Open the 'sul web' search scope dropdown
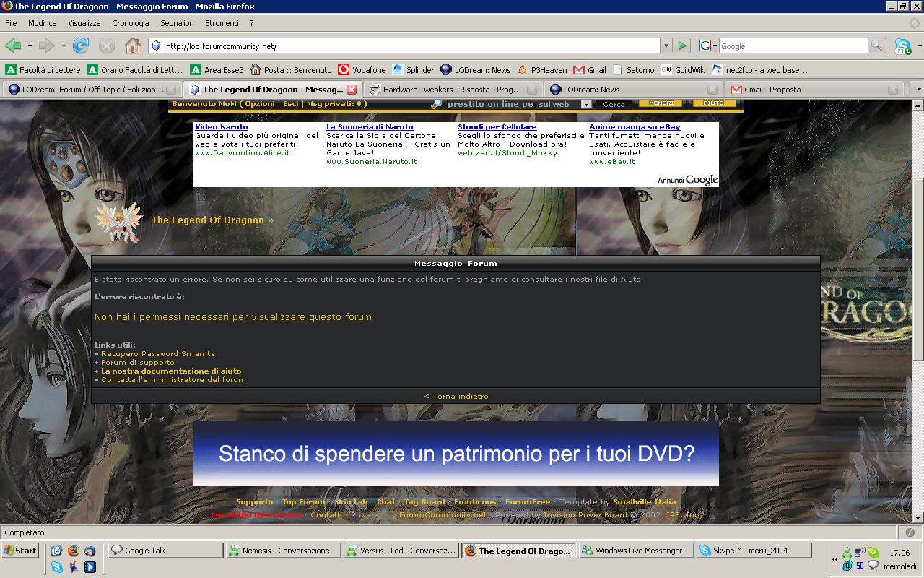Viewport: 924px width, 578px height. pos(586,104)
